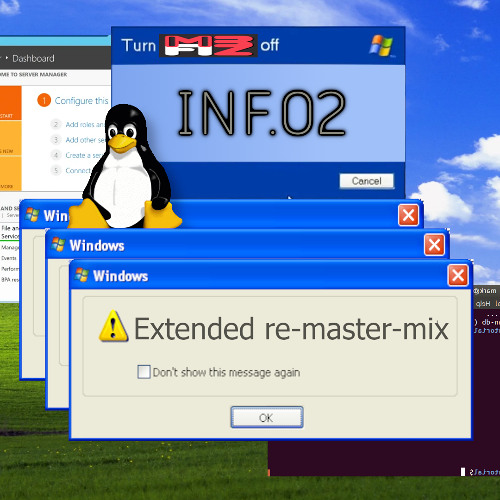Click the Extended re-master-mix message text
The image size is (500, 500).
click(291, 329)
